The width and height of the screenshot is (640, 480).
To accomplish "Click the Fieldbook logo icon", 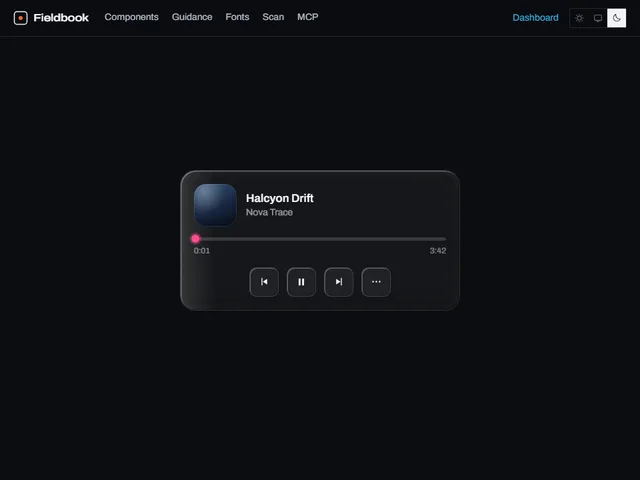I will coord(20,18).
